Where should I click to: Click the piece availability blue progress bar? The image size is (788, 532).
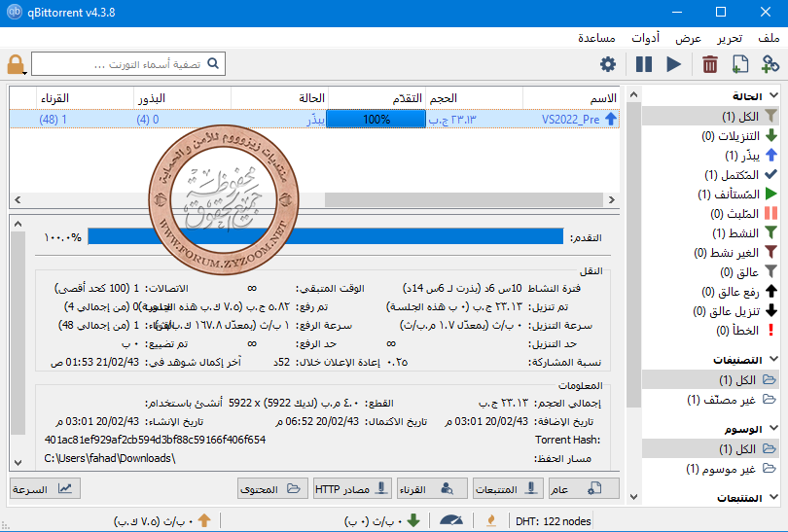tap(326, 236)
